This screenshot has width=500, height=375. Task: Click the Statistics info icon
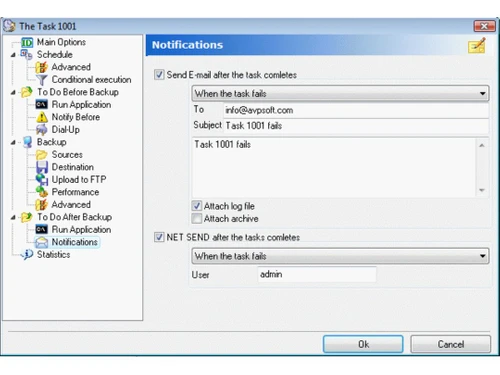pos(27,255)
